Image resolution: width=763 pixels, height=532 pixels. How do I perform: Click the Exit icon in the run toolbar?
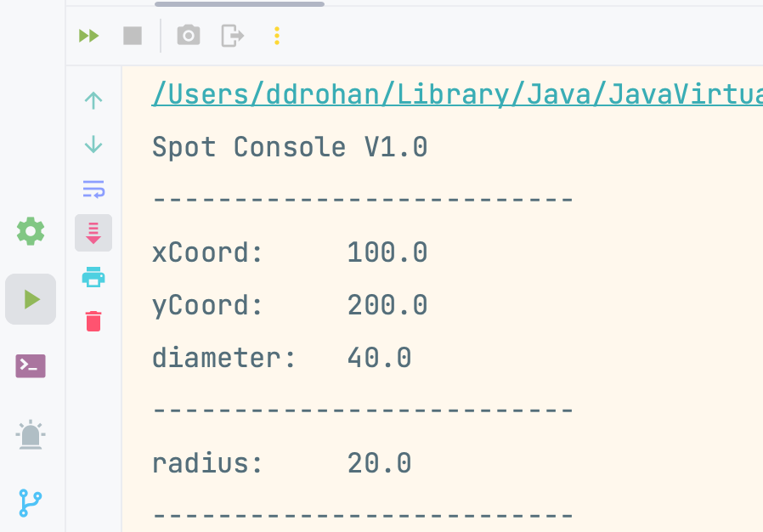(x=232, y=36)
